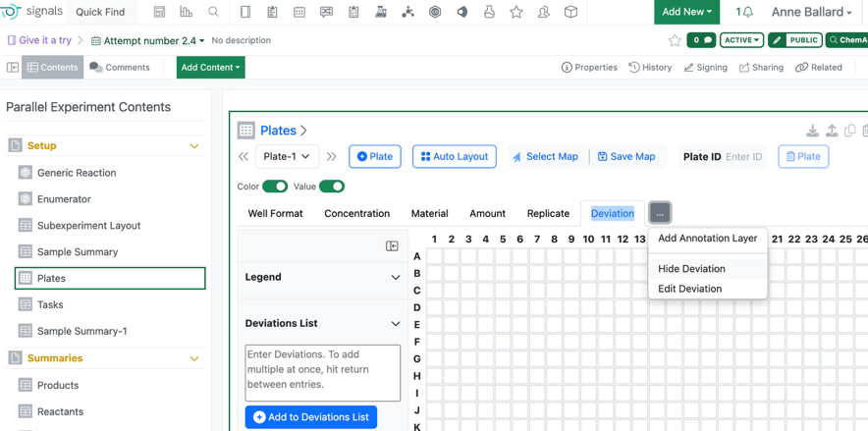Viewport: 868px width, 431px height.
Task: Open the zero comments badge
Action: click(701, 40)
